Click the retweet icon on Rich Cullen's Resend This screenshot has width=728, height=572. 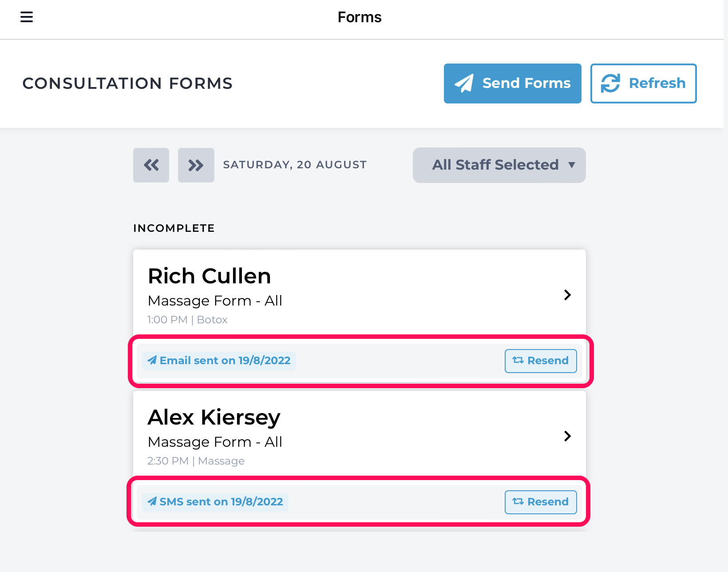click(x=518, y=360)
